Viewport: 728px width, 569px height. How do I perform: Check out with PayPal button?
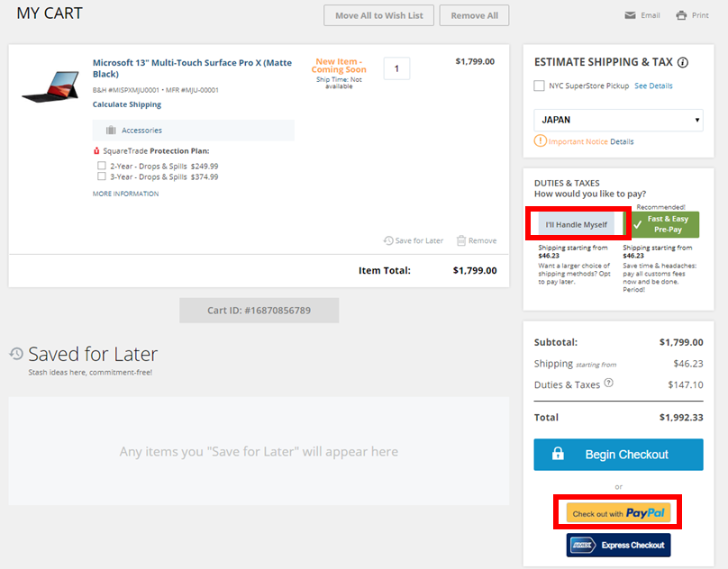pyautogui.click(x=618, y=513)
